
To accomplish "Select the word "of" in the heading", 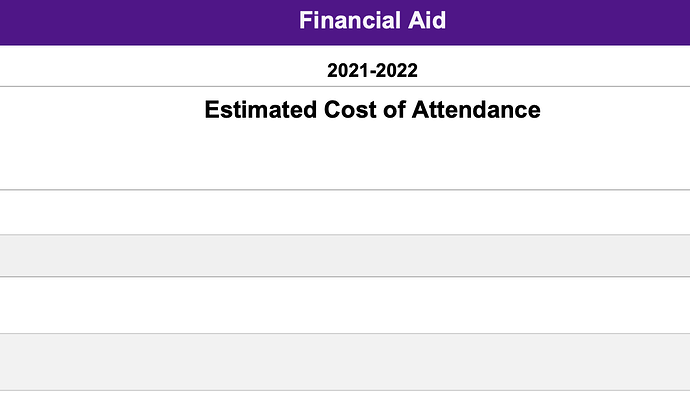I will [394, 110].
